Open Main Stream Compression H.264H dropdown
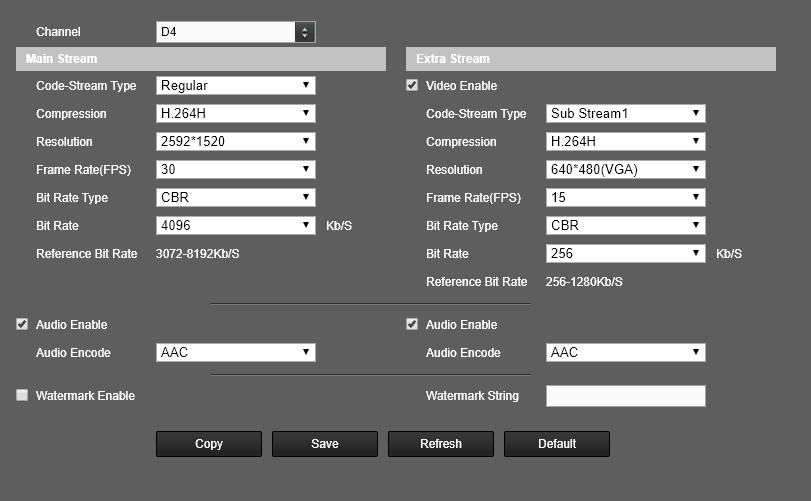The image size is (811, 501). point(235,113)
